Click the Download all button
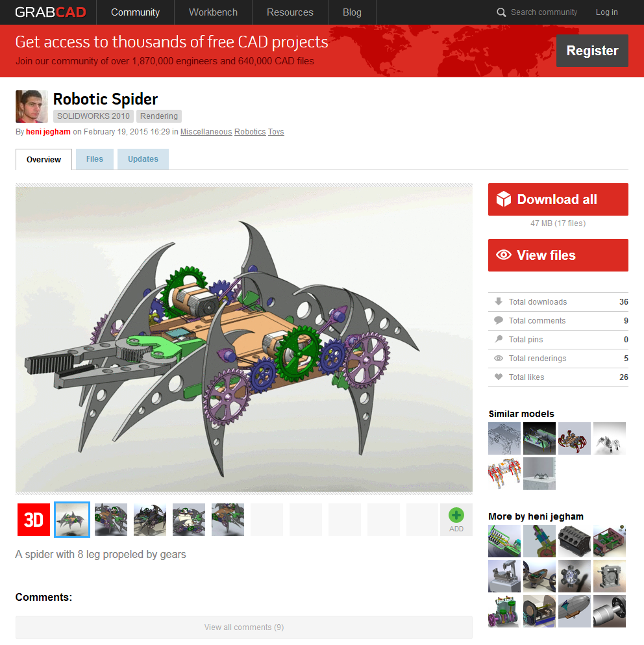 point(558,199)
